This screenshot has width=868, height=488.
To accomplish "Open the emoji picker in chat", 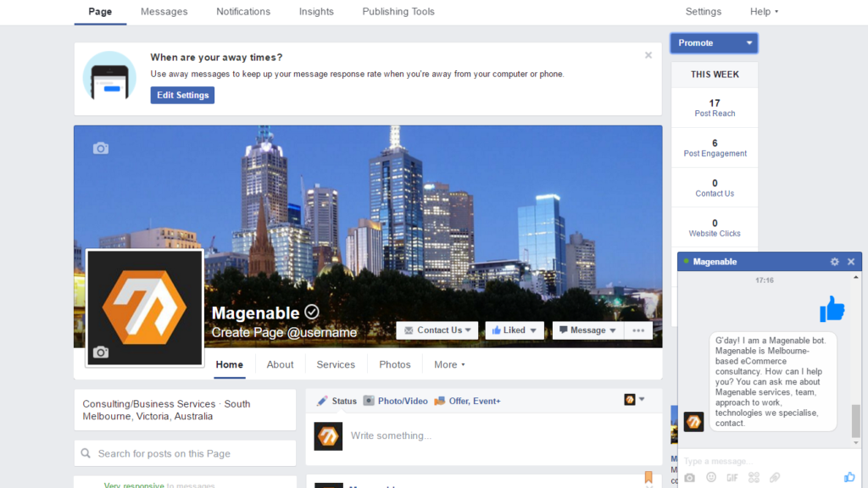I will [711, 478].
